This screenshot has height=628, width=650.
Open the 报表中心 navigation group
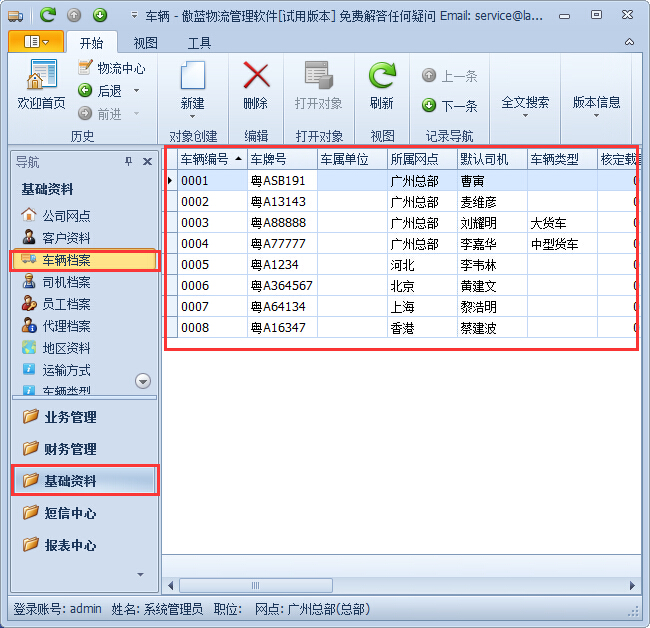(70, 545)
